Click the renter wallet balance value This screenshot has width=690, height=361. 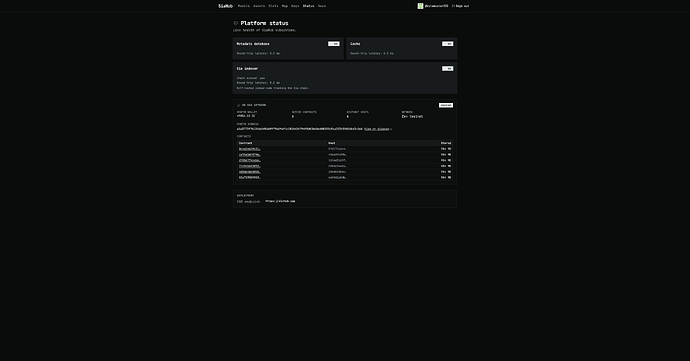coord(246,116)
